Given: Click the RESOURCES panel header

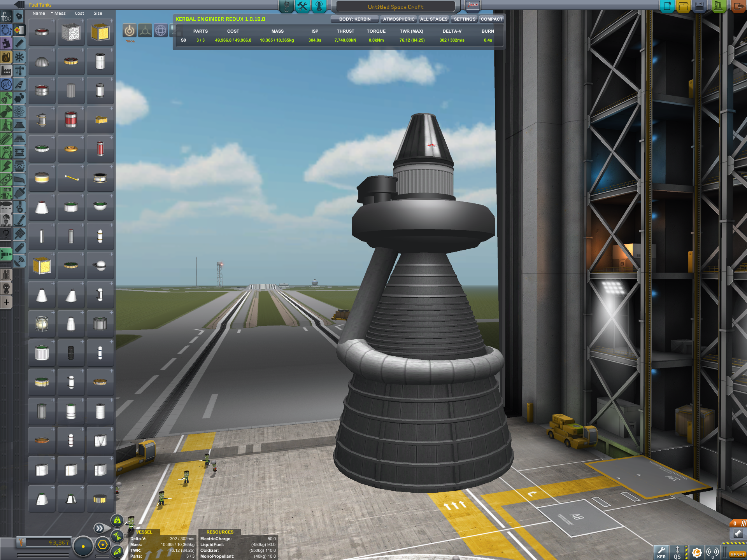Looking at the screenshot, I should (x=220, y=532).
